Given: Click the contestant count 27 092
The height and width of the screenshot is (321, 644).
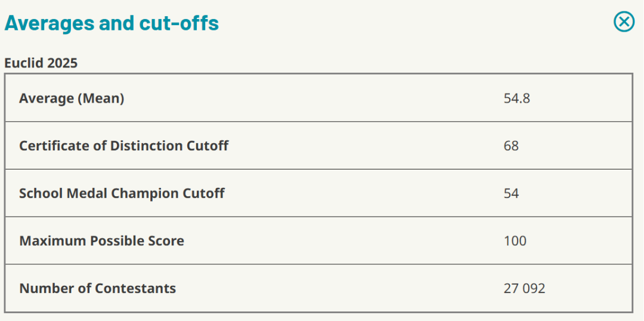Looking at the screenshot, I should pyautogui.click(x=524, y=289).
